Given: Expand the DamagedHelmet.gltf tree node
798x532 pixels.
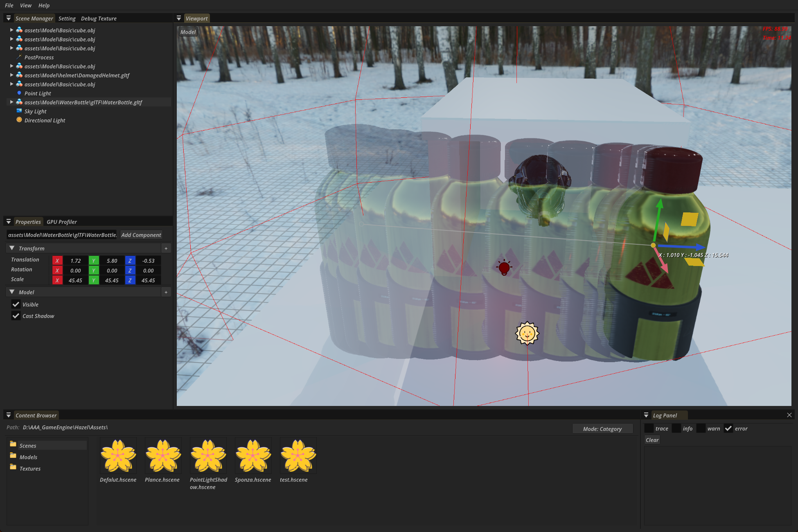Looking at the screenshot, I should (11, 75).
